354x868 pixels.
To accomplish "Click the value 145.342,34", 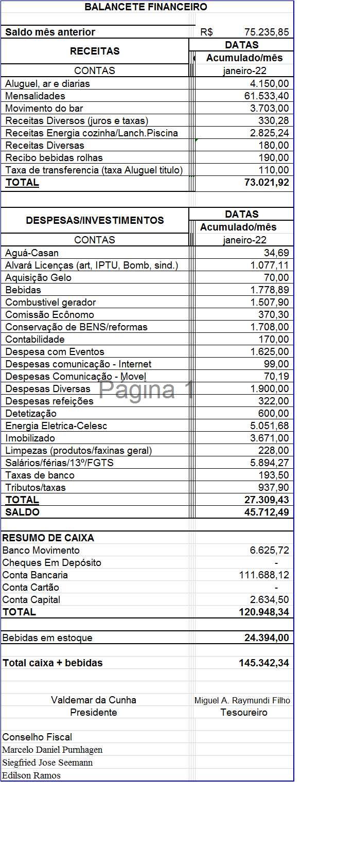I will pyautogui.click(x=264, y=663).
